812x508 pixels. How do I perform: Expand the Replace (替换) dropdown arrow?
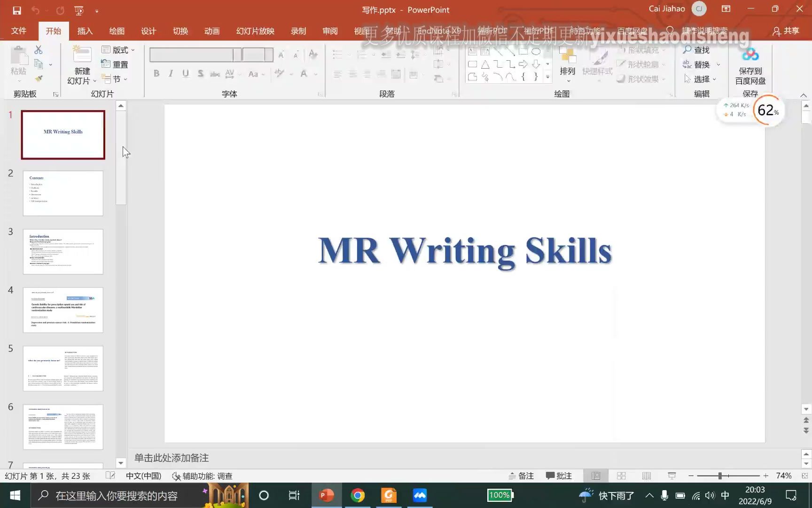point(718,64)
